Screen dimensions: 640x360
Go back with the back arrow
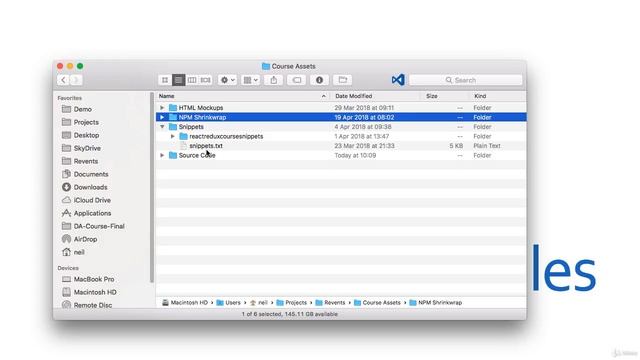63,80
